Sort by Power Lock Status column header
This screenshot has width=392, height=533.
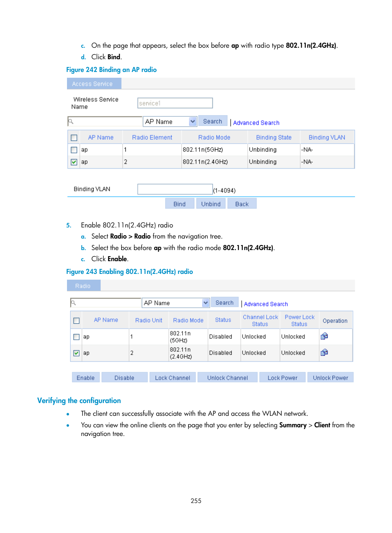pos(300,320)
